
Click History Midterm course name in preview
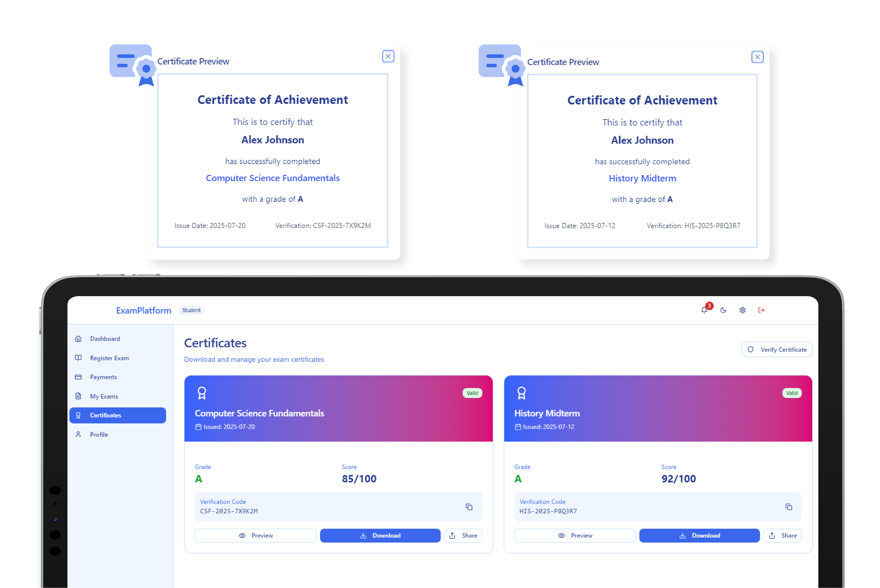point(643,178)
